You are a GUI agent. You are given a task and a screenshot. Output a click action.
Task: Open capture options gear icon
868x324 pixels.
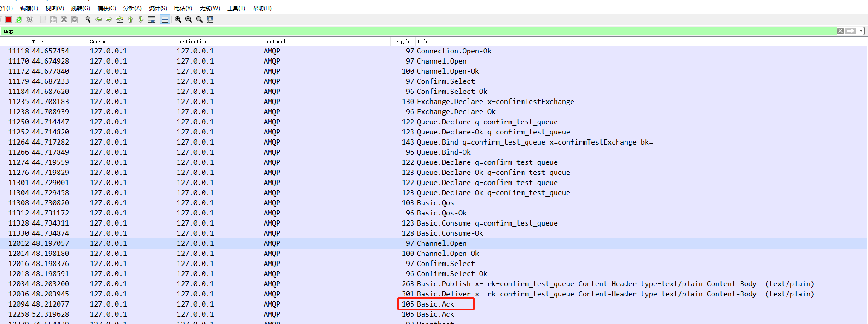click(x=29, y=19)
